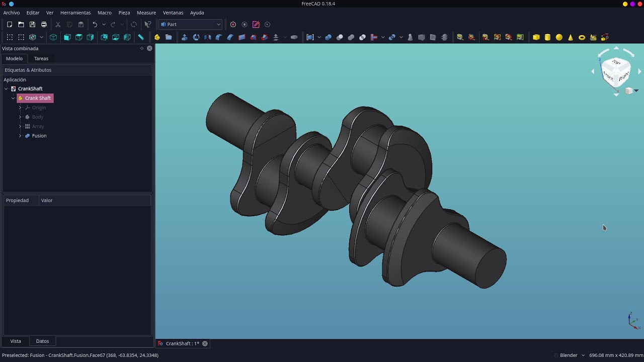
Task: Set isometric view
Action: (x=53, y=37)
